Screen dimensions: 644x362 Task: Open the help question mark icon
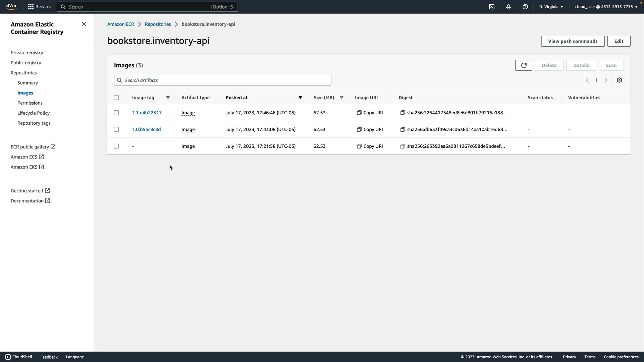525,7
